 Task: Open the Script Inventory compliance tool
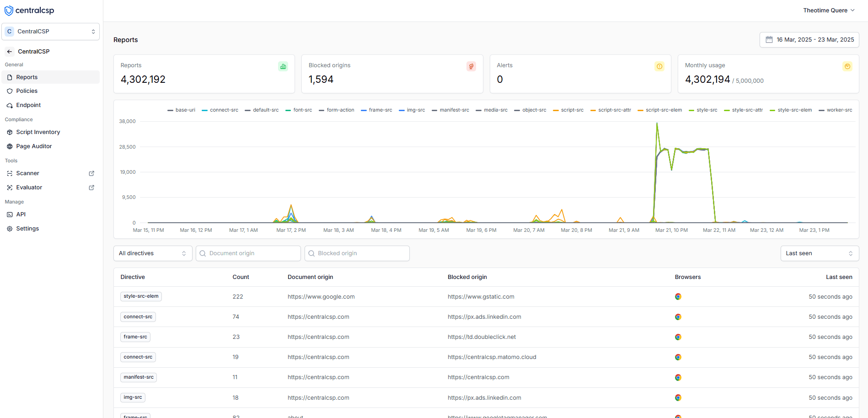click(38, 132)
